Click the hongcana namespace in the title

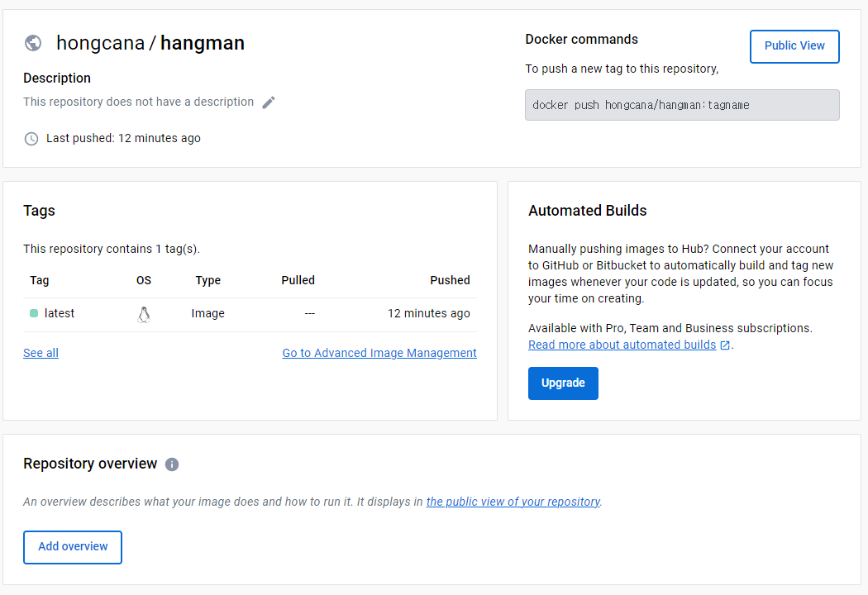100,43
